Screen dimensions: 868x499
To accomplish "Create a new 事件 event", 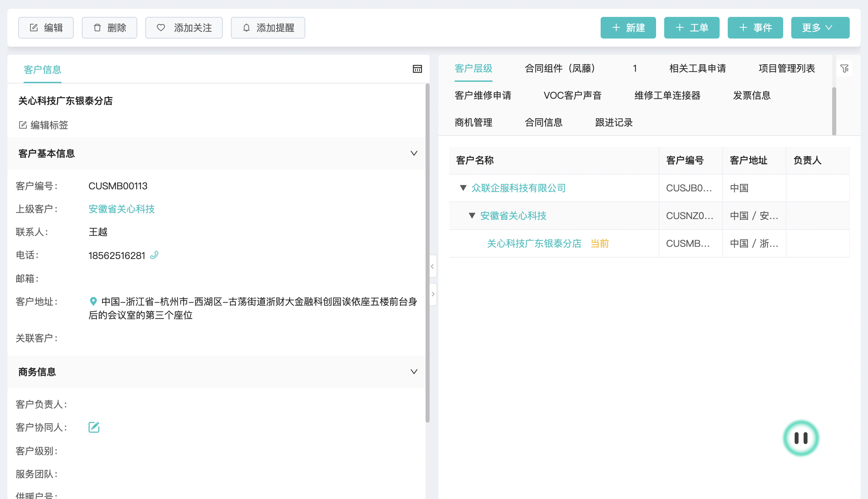I will coord(755,28).
